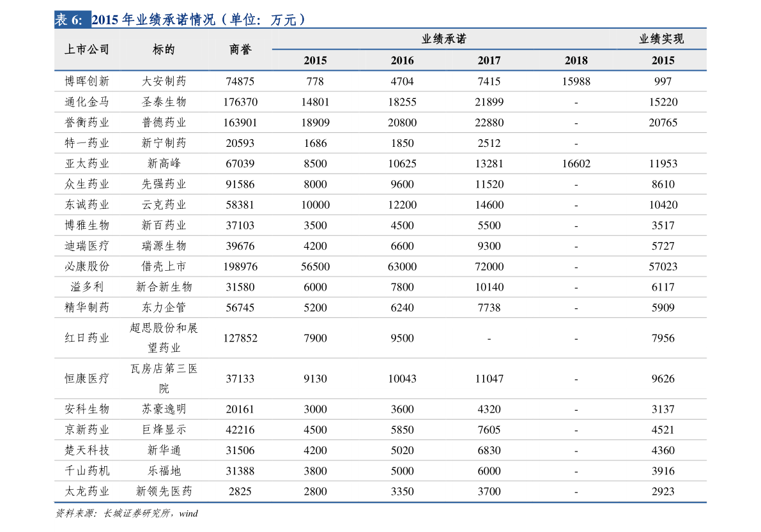
Task: Click goodwill value '163901'
Action: point(240,123)
